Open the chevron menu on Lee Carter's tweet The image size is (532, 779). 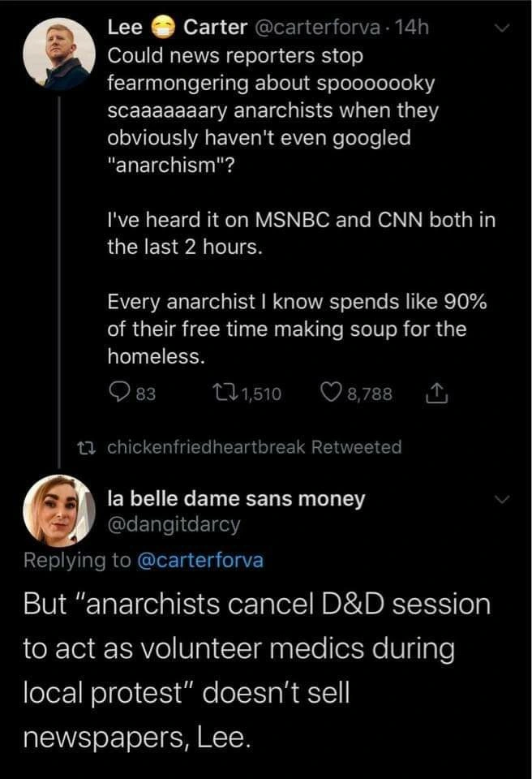tap(503, 28)
